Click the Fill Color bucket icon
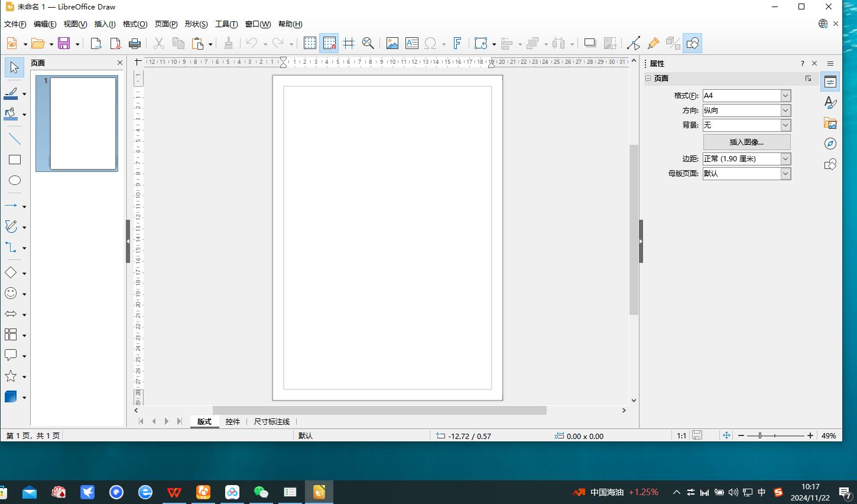The image size is (857, 504). point(11,114)
